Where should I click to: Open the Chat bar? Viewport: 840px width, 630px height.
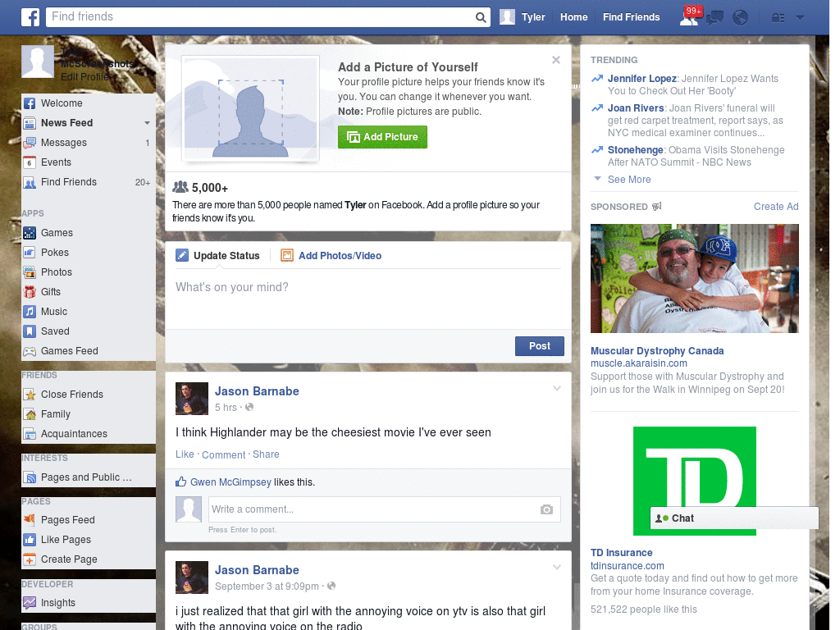point(734,518)
